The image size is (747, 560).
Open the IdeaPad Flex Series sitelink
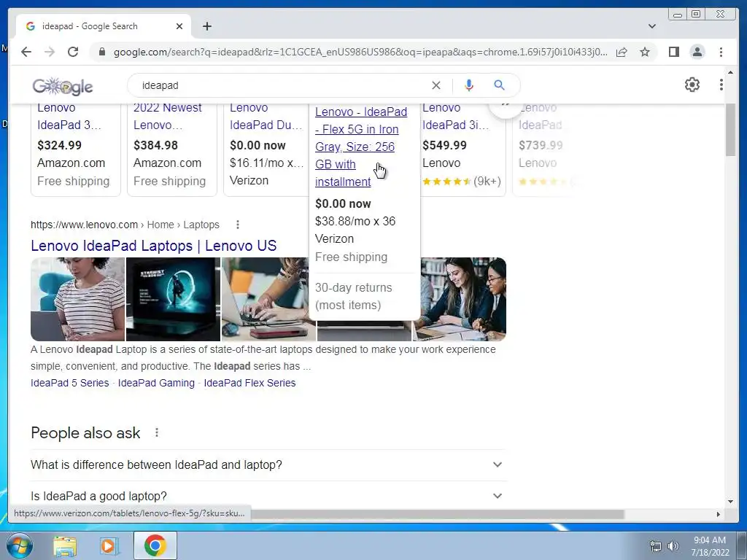point(249,383)
